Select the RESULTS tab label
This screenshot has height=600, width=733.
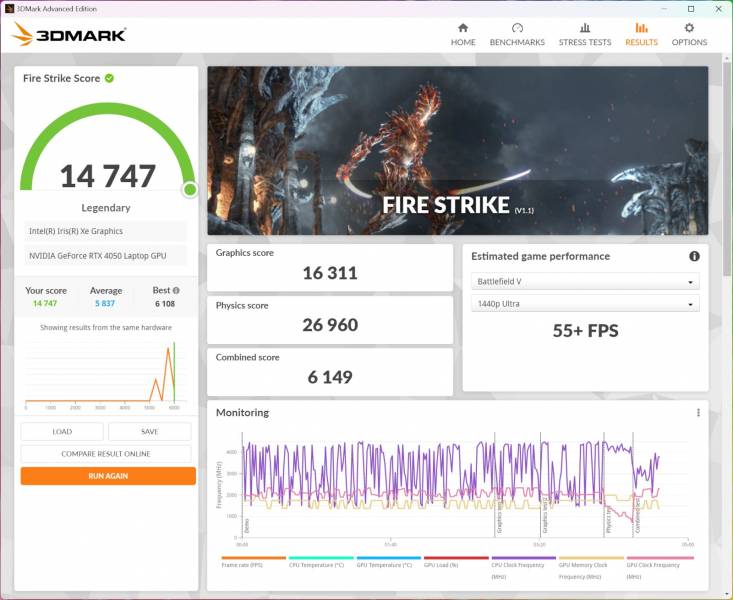point(641,42)
